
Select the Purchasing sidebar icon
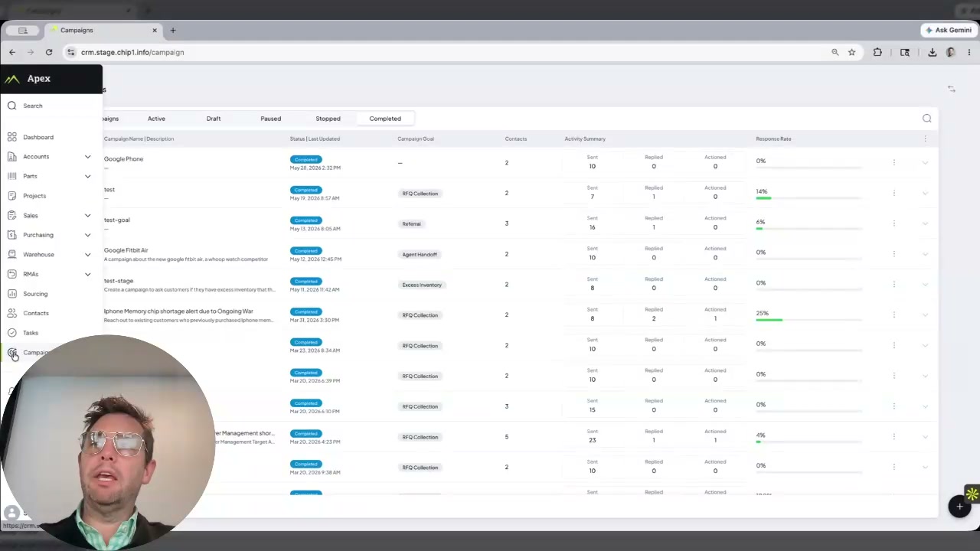click(11, 235)
